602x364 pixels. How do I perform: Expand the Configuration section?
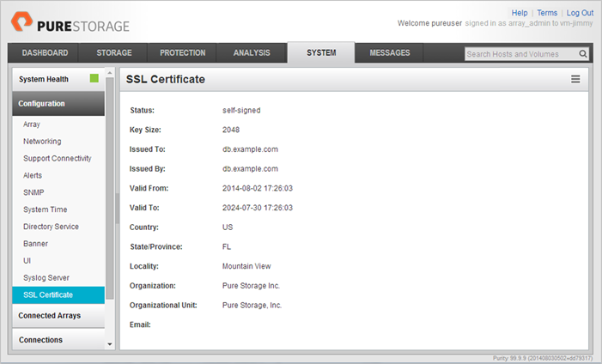pos(57,104)
